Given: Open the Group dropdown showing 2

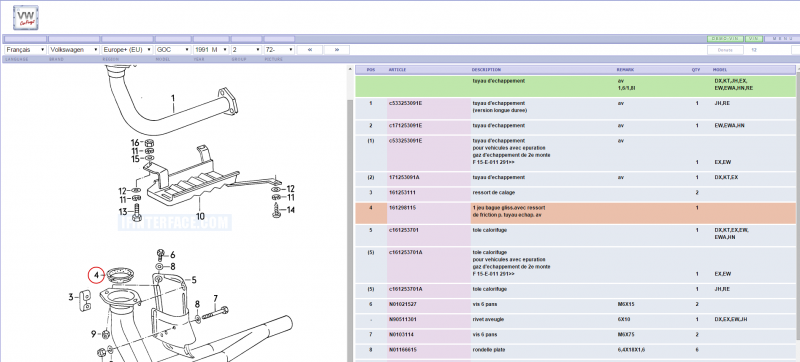Looking at the screenshot, I should (x=246, y=50).
